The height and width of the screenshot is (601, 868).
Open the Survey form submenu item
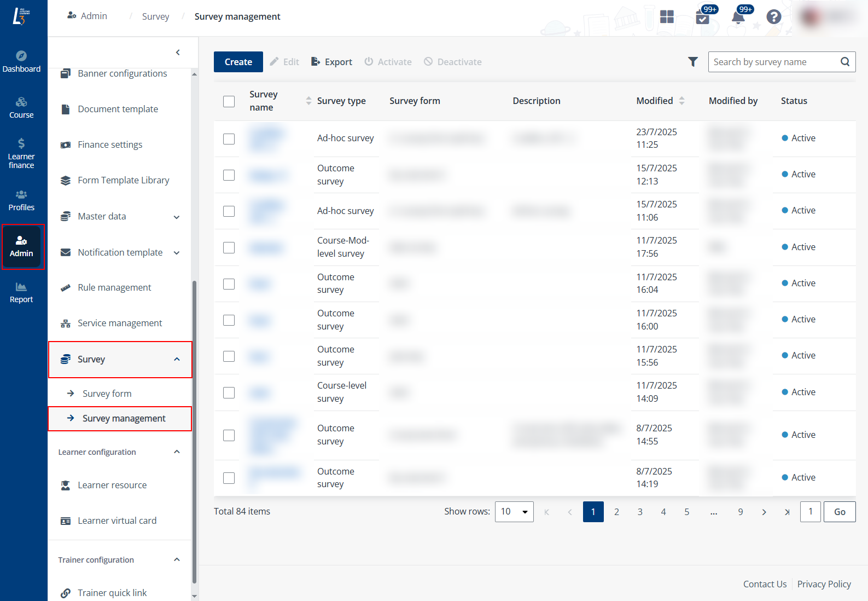pyautogui.click(x=107, y=394)
